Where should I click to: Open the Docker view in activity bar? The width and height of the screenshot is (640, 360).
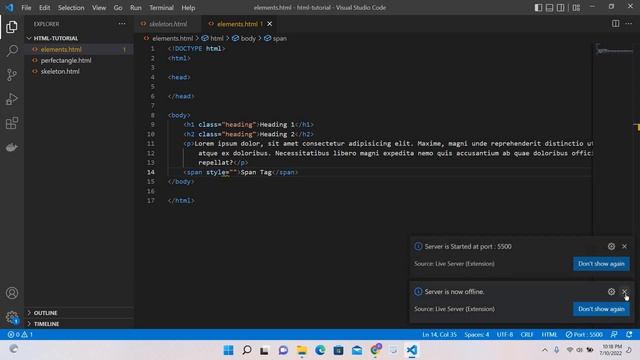point(12,147)
